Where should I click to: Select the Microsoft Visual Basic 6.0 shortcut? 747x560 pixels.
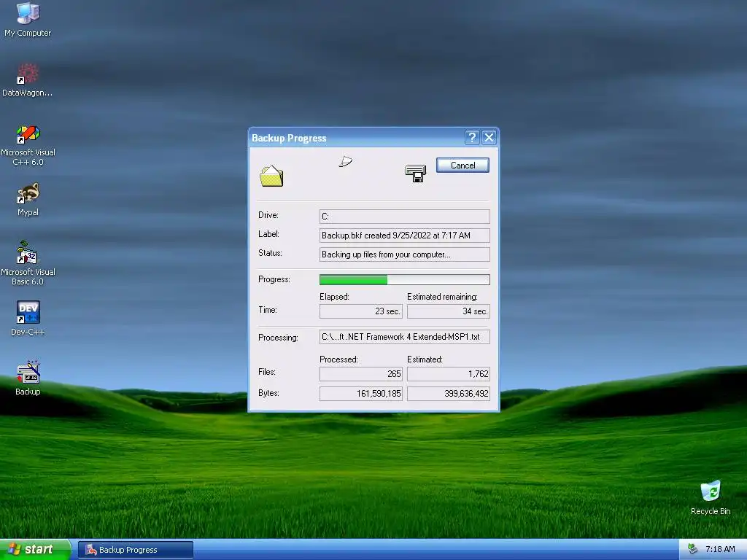pyautogui.click(x=28, y=262)
